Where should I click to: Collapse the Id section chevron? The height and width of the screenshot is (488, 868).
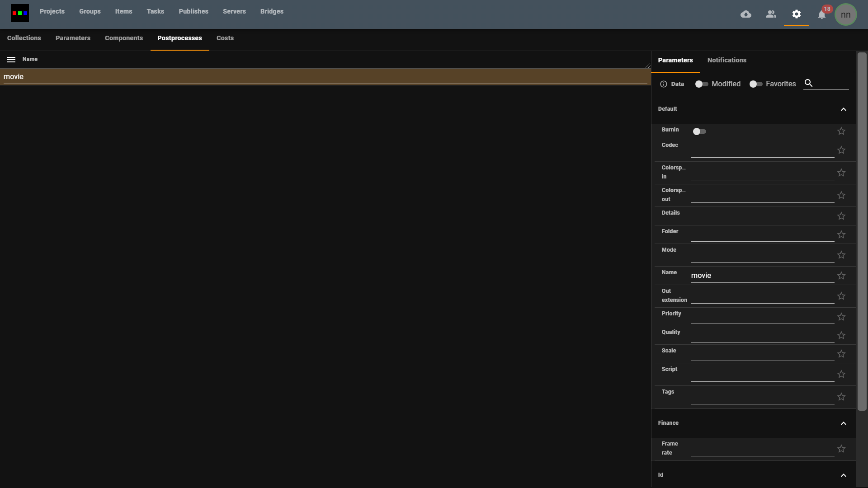(844, 475)
